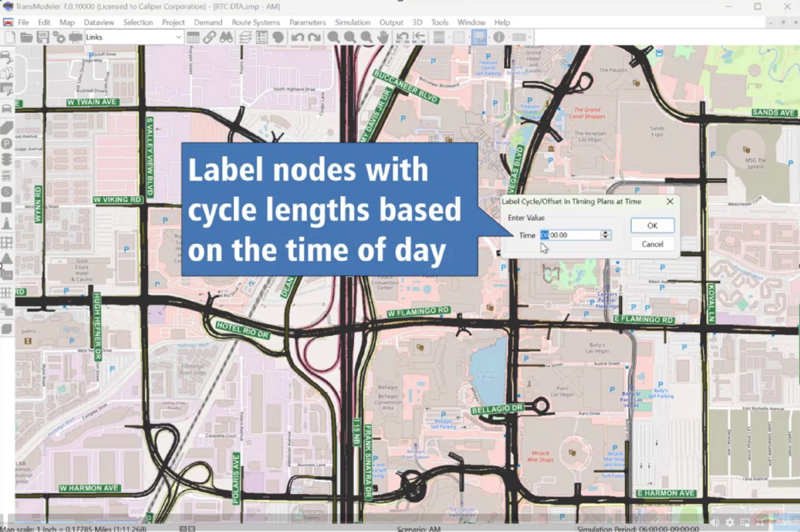800x532 pixels.
Task: Select the third magnifier zoom tool
Action: coord(366,37)
